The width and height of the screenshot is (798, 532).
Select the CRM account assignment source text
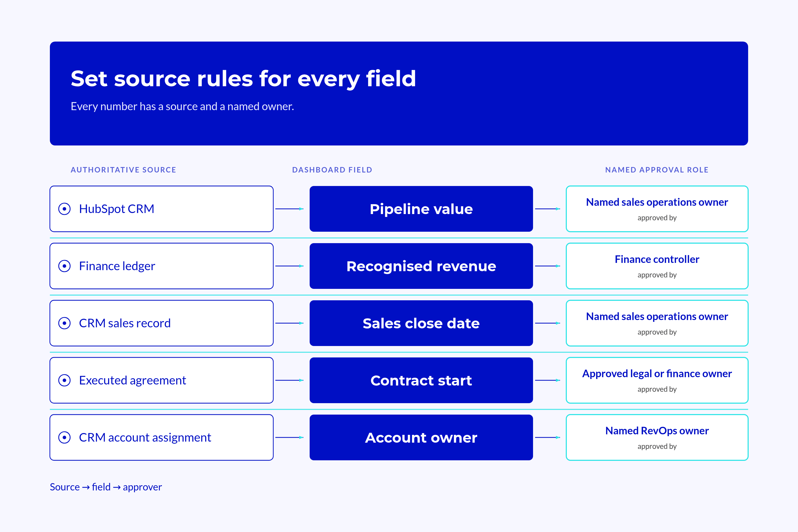coord(145,438)
